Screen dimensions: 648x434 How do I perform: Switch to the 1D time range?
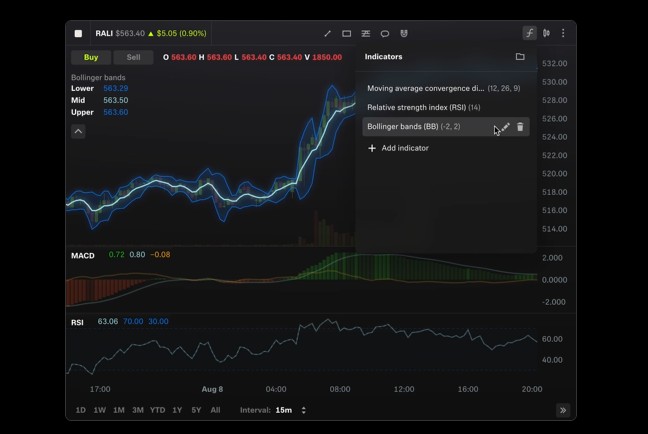click(x=81, y=410)
